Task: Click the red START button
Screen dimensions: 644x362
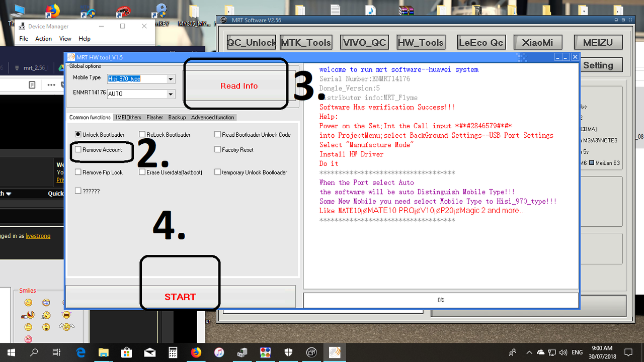Action: tap(180, 297)
